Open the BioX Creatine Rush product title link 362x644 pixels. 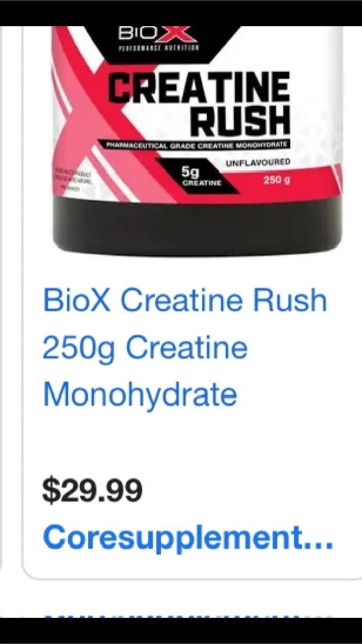(x=185, y=347)
